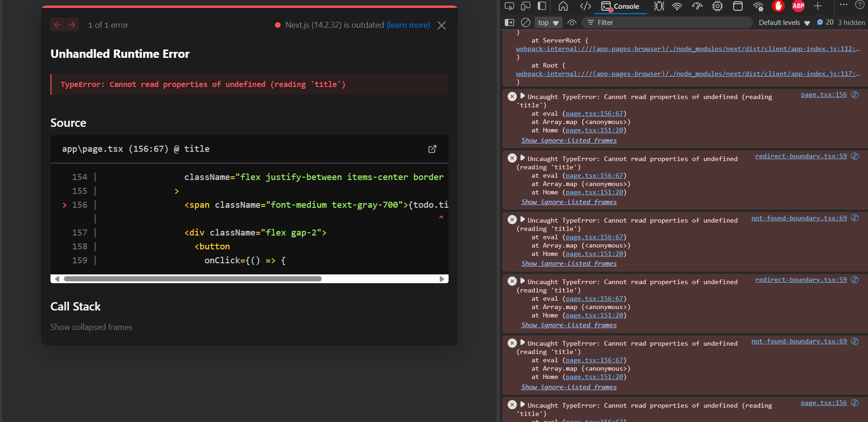The height and width of the screenshot is (422, 868).
Task: Open the Elements panel code icon
Action: click(585, 6)
